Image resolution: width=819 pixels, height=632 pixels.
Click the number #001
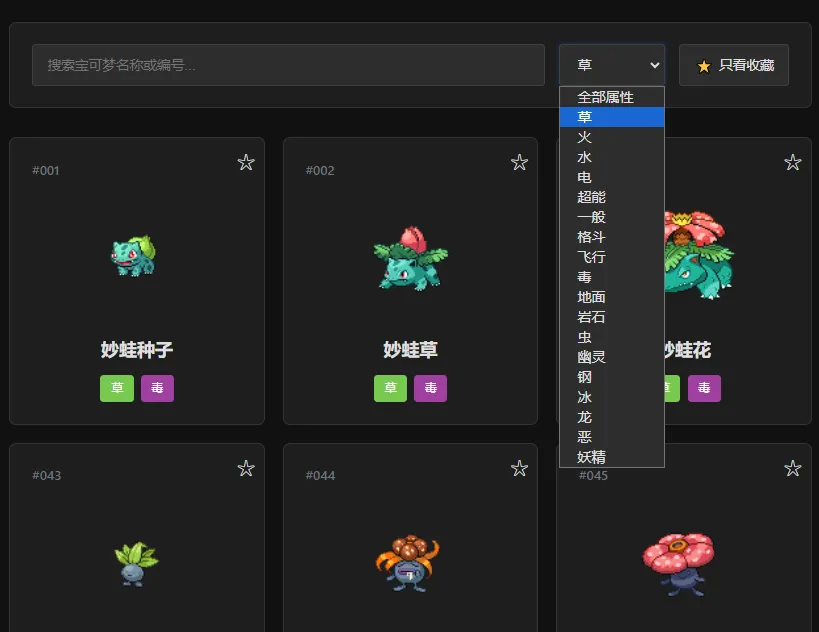click(x=46, y=171)
